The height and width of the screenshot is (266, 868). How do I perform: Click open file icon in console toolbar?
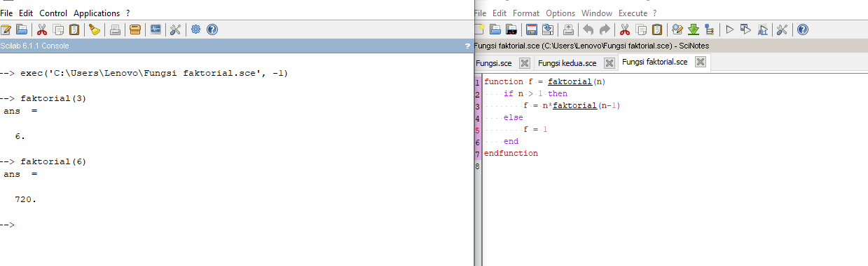(x=22, y=29)
